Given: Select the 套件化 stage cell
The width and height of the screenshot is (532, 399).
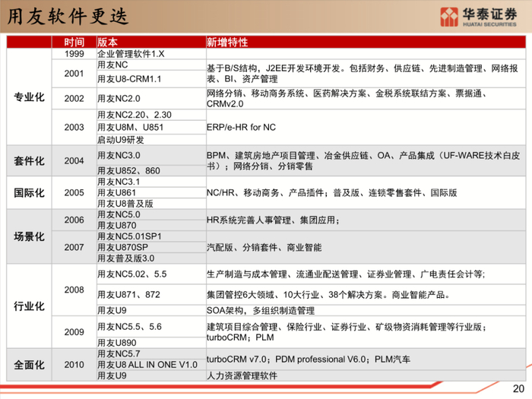Looking at the screenshot, I should (x=29, y=160).
